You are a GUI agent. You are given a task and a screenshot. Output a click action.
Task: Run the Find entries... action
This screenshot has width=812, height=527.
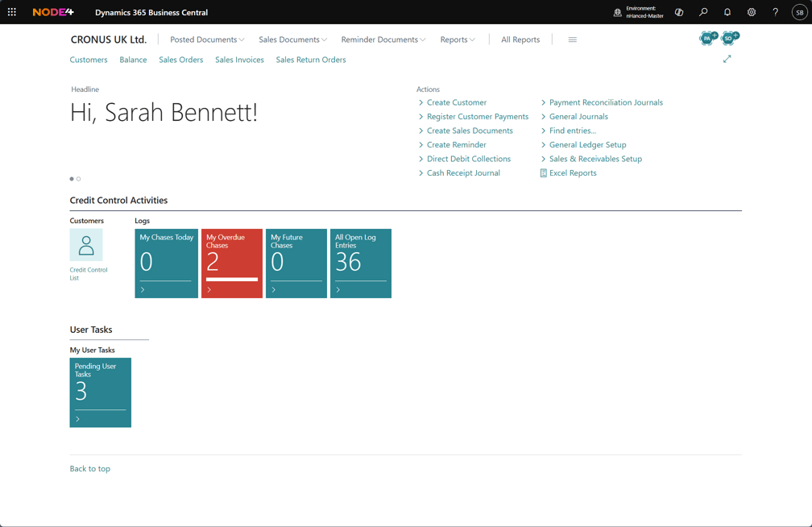573,131
